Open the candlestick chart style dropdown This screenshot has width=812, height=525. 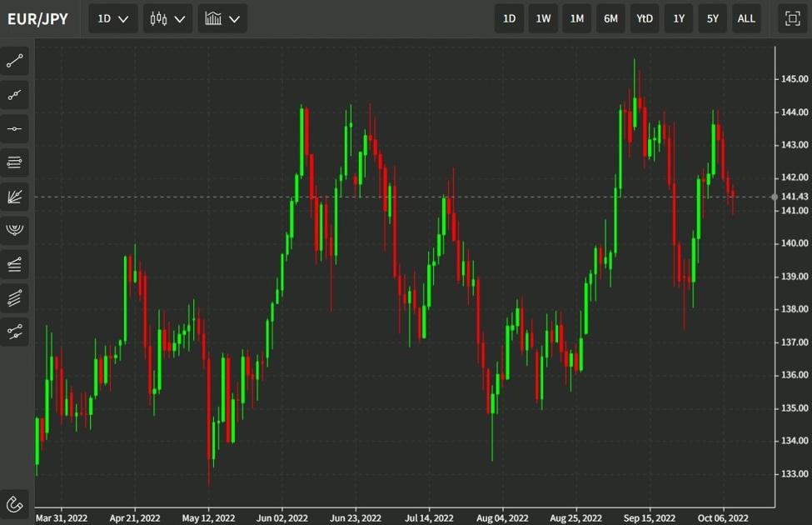tap(167, 17)
